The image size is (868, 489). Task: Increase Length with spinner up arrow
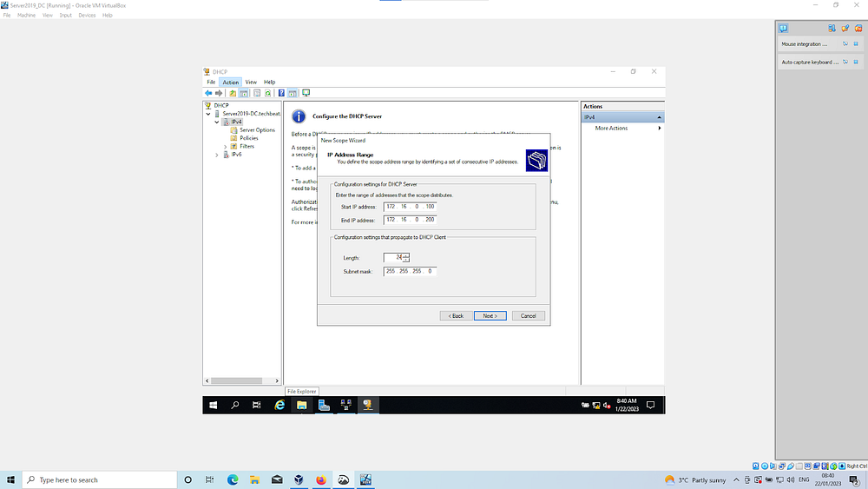coord(405,255)
